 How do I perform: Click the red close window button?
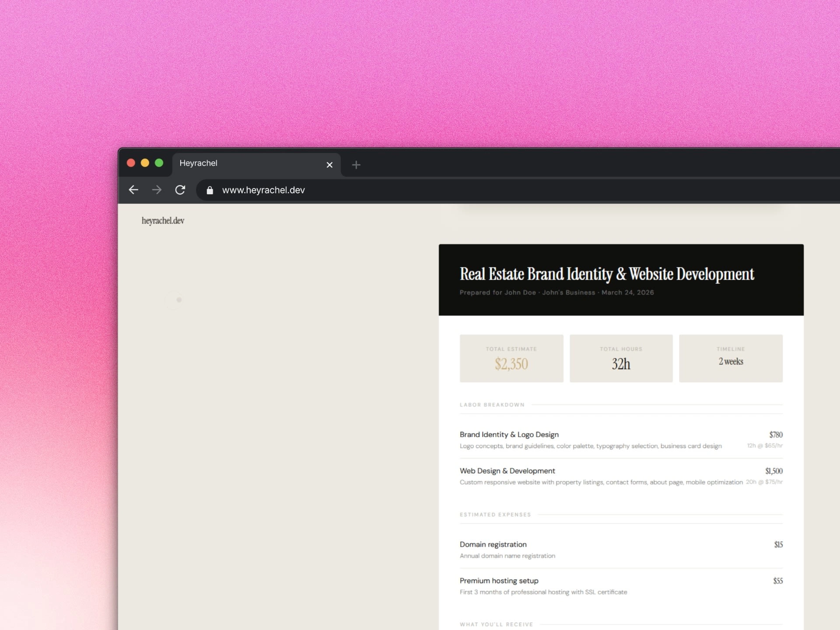coord(131,163)
